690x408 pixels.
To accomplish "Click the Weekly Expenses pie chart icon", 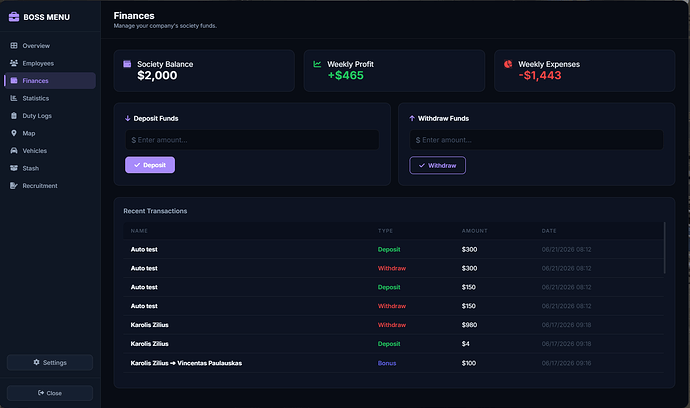I will click(508, 64).
